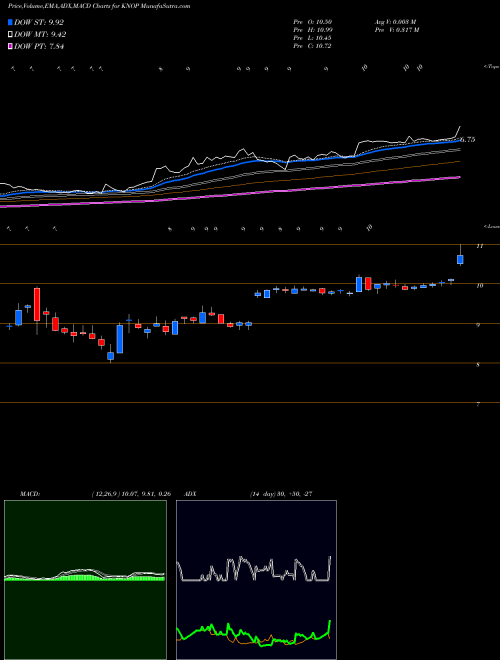This screenshot has width=500, height=660.
Task: Click the 'Pre V: 0.317 M' volume text
Action: click(397, 30)
